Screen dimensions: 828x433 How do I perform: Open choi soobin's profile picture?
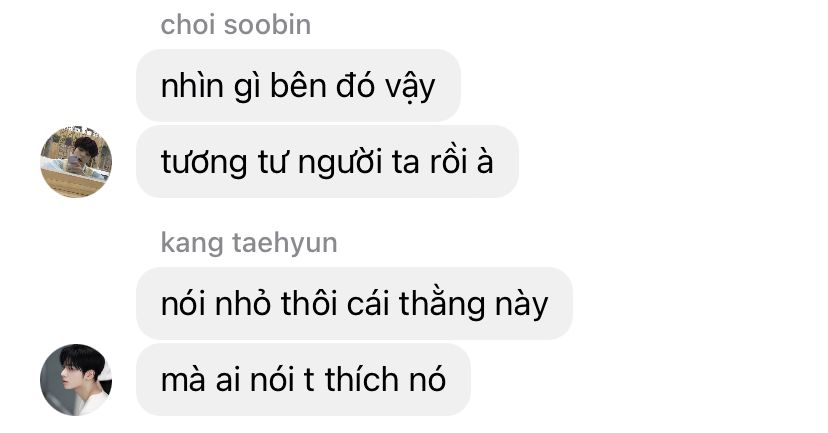[76, 162]
